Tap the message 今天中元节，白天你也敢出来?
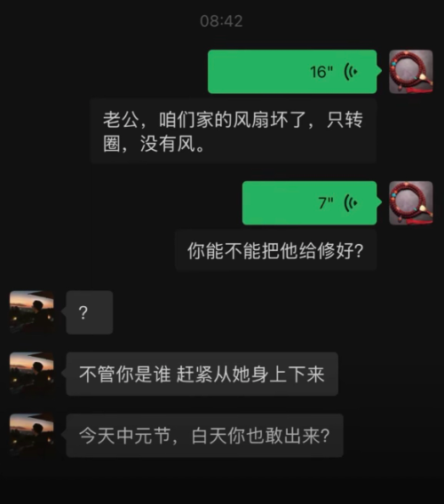The width and height of the screenshot is (444, 504). [204, 436]
